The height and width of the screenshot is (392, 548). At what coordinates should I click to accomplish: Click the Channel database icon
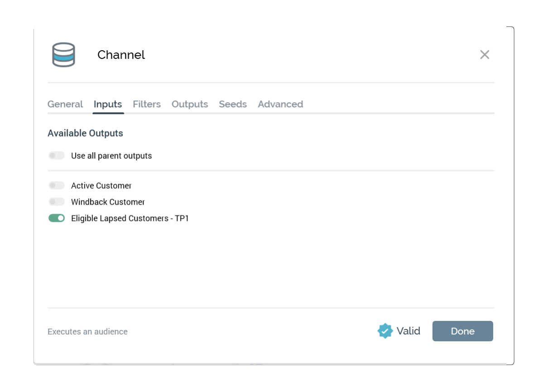point(63,55)
